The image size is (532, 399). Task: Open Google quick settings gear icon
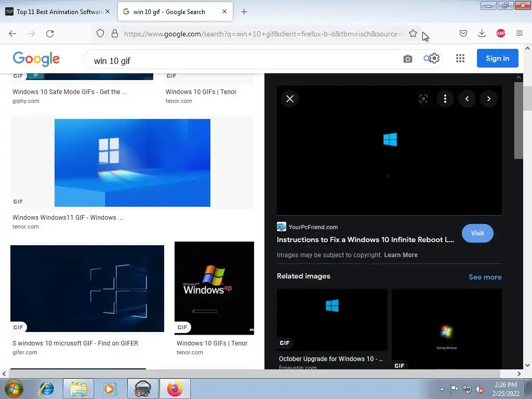click(434, 58)
